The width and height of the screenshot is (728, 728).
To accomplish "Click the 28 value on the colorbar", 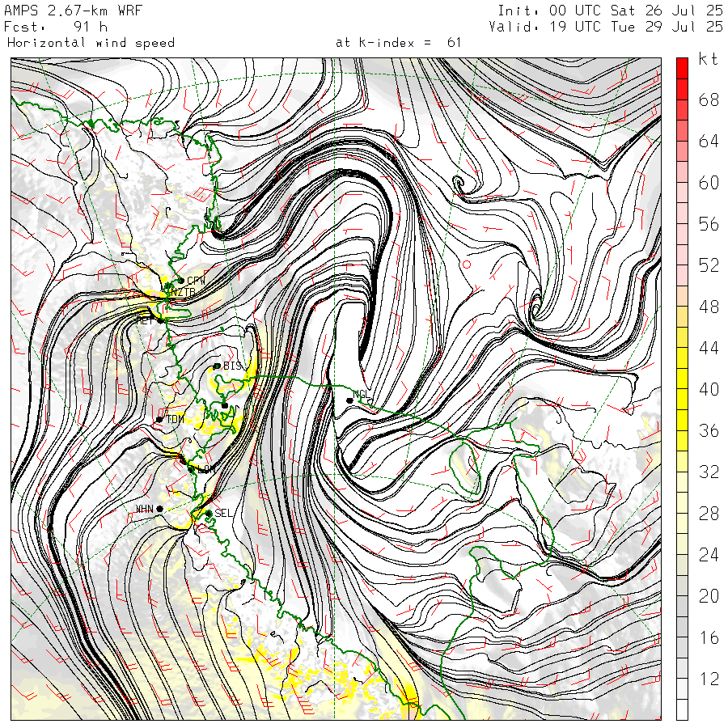I will click(709, 514).
